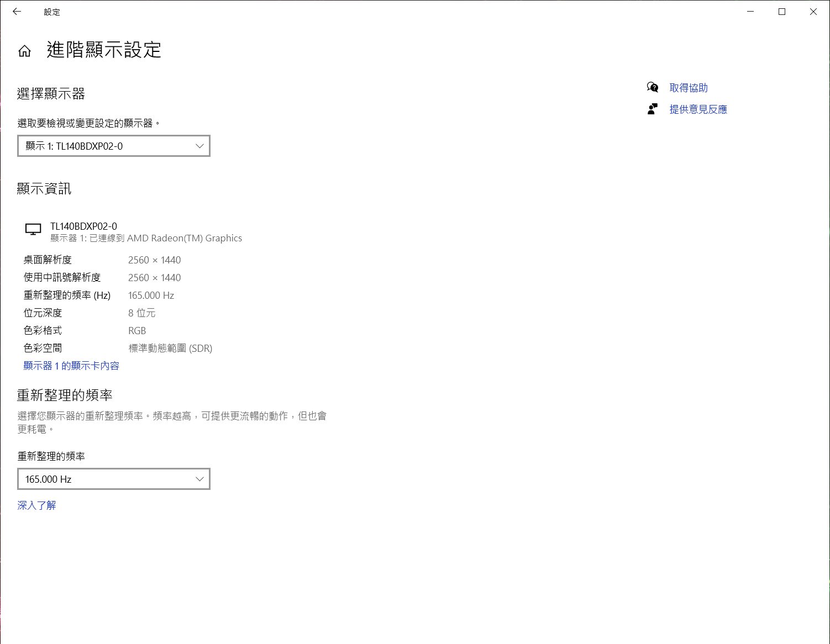Close the Settings window
This screenshot has height=644, width=830.
coord(813,12)
